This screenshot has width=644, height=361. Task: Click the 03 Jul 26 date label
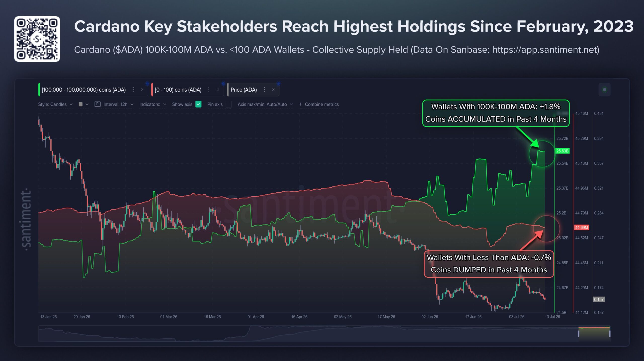pyautogui.click(x=517, y=317)
